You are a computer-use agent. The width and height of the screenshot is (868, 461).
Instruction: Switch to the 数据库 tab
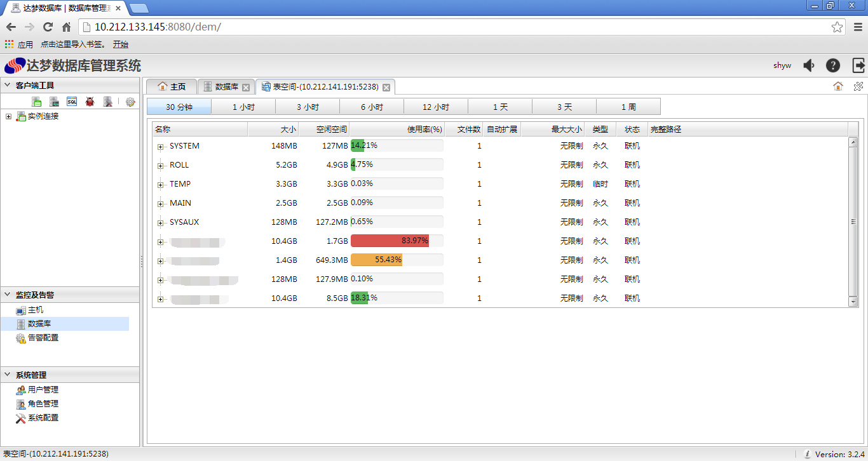[x=226, y=86]
